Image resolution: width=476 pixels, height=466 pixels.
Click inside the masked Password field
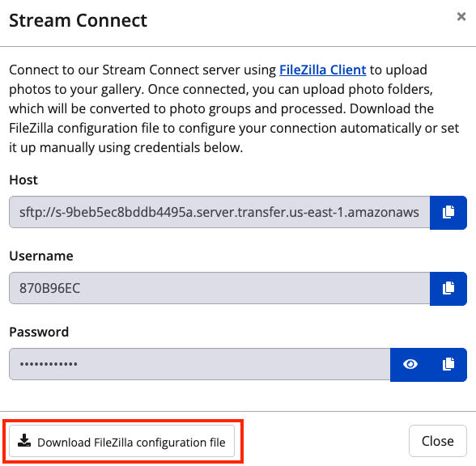tap(200, 364)
